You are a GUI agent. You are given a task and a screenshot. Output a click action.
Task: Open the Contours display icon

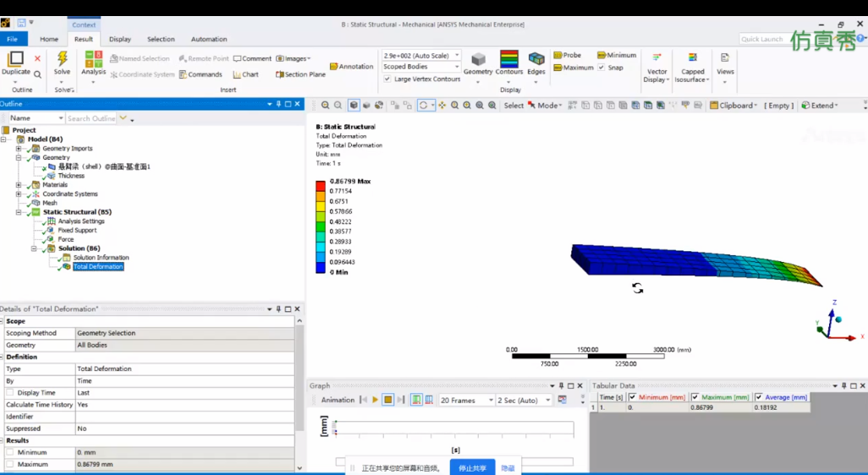[x=508, y=58]
